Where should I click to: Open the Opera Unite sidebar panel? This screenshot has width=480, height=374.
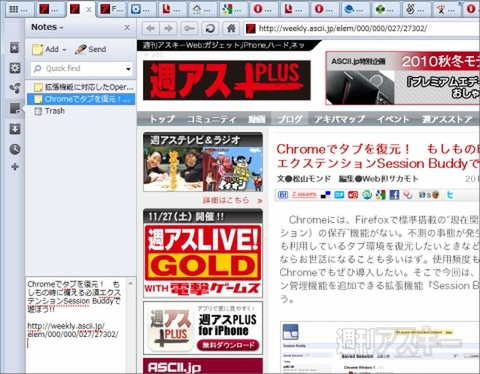click(14, 88)
